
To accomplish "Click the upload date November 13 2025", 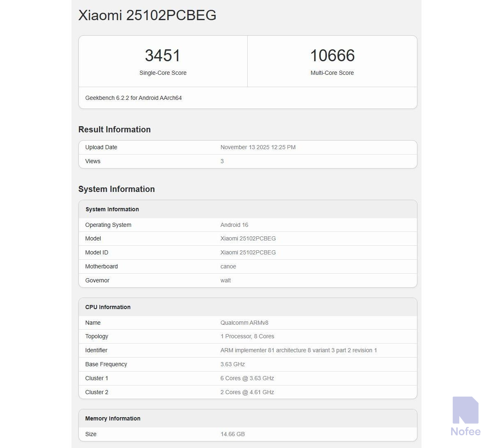I will click(258, 147).
